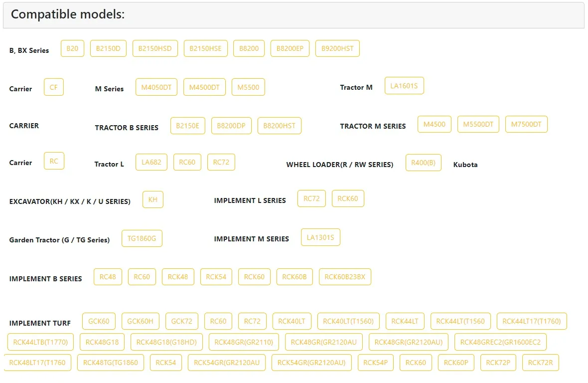Select the RCK72R turf implement tag
This screenshot has height=383, width=588.
pyautogui.click(x=540, y=363)
